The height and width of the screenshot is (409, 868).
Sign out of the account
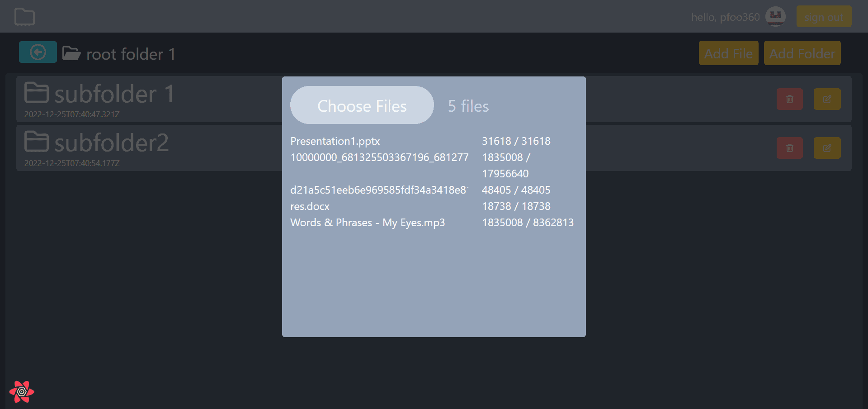coord(824,16)
